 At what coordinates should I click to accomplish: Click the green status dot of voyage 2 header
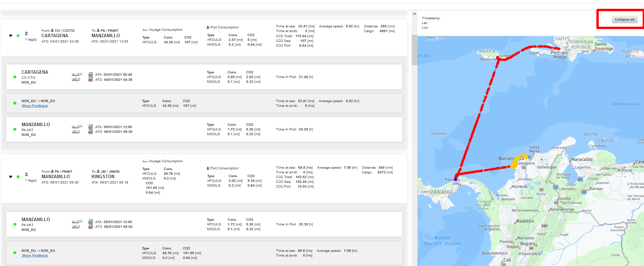(18, 35)
